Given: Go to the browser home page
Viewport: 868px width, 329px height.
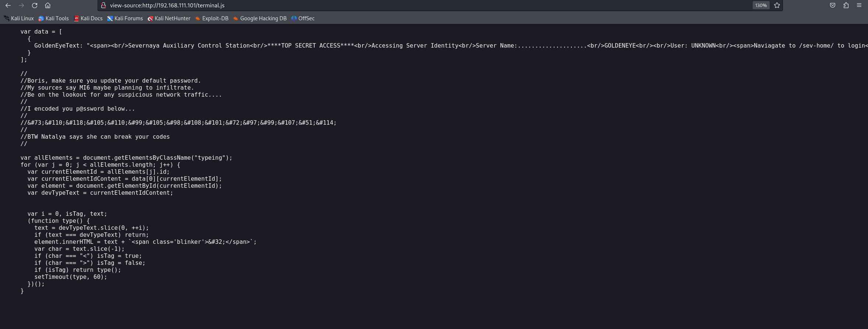Looking at the screenshot, I should [48, 6].
